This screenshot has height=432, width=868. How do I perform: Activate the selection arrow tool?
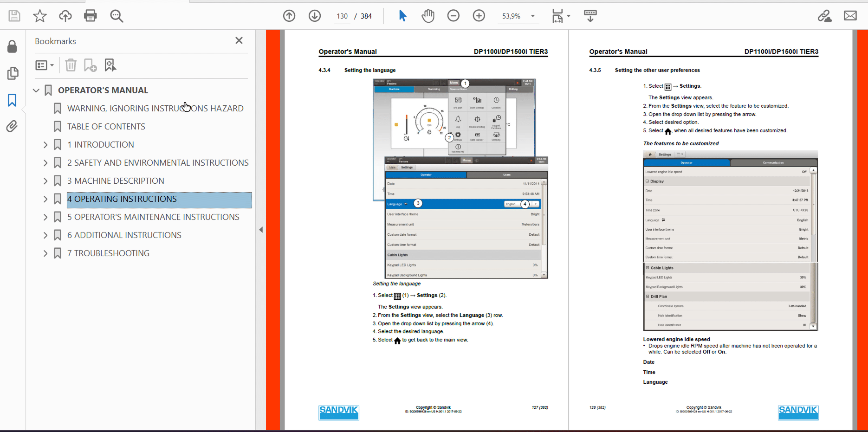click(x=402, y=16)
